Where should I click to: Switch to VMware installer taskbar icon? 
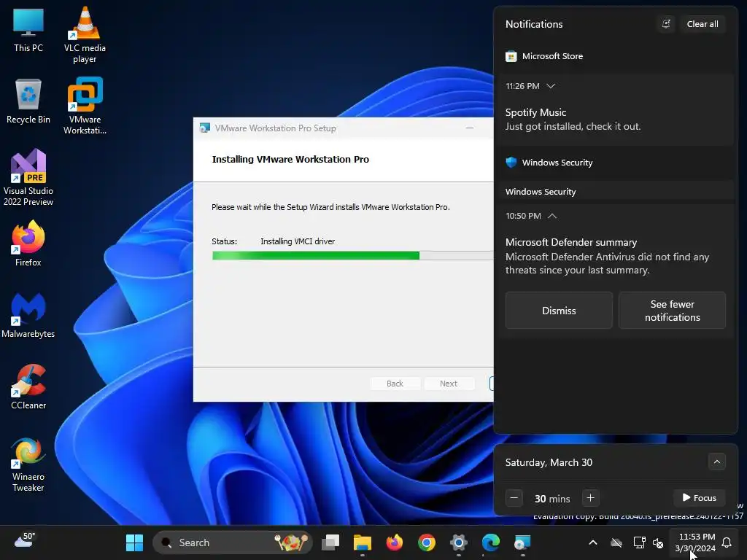tap(522, 542)
